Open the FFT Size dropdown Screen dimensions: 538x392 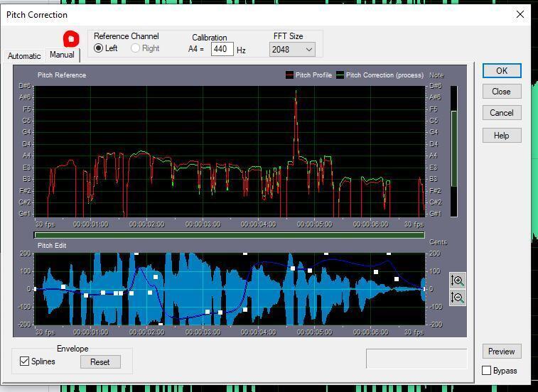(292, 50)
